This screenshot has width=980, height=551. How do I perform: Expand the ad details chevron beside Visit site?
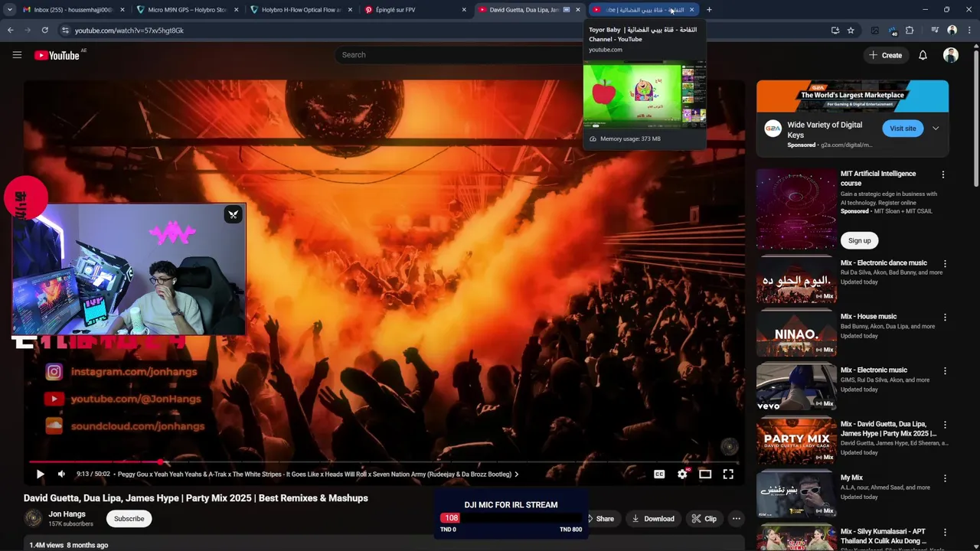936,129
